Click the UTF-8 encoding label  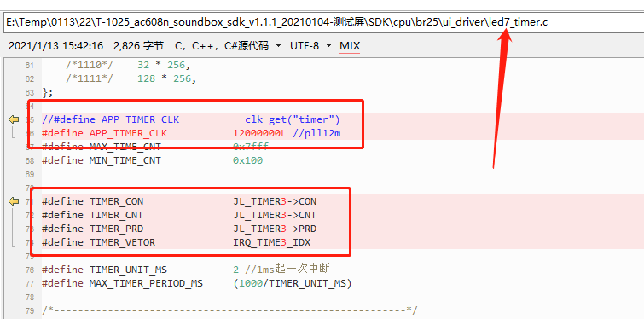click(x=305, y=45)
